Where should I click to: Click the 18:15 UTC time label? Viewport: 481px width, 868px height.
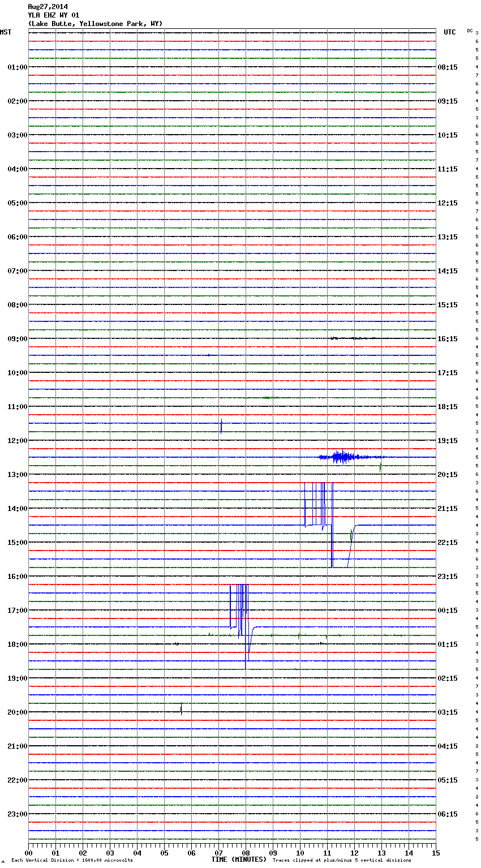click(448, 407)
